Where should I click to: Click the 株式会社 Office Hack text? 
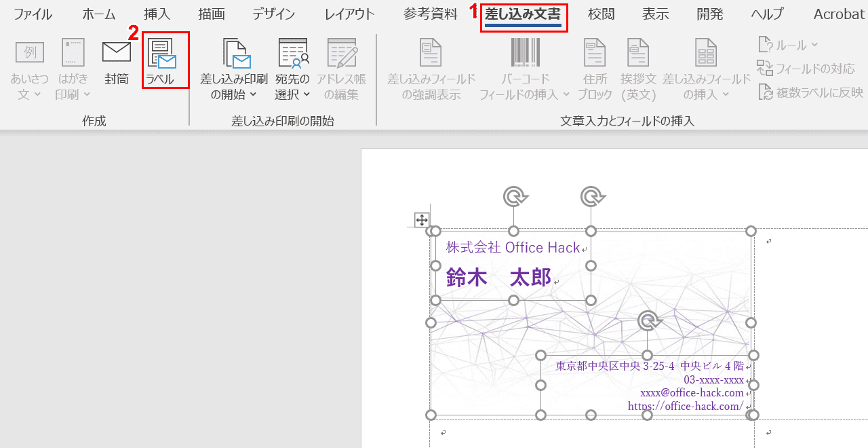[513, 248]
